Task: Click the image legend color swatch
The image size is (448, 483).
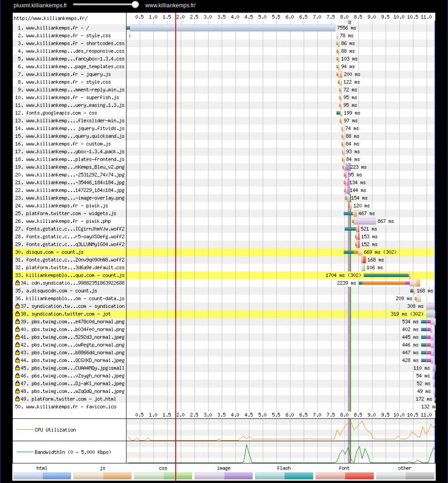Action: [224, 476]
